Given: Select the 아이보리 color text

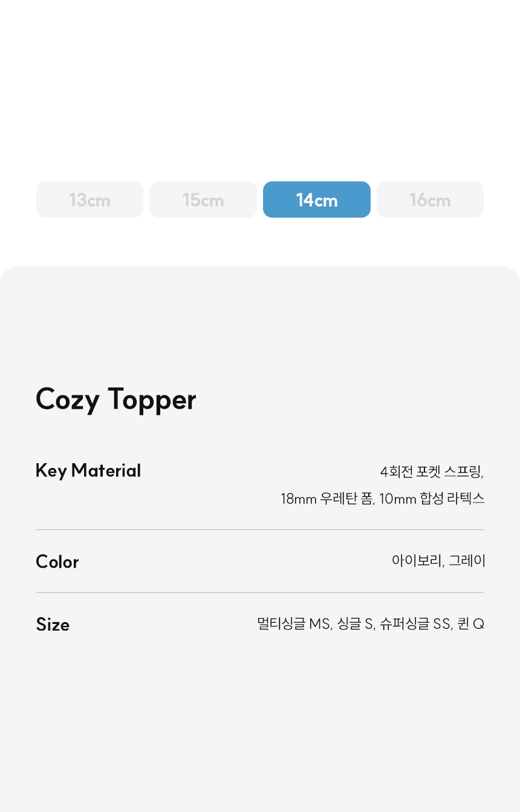Looking at the screenshot, I should pyautogui.click(x=418, y=560).
